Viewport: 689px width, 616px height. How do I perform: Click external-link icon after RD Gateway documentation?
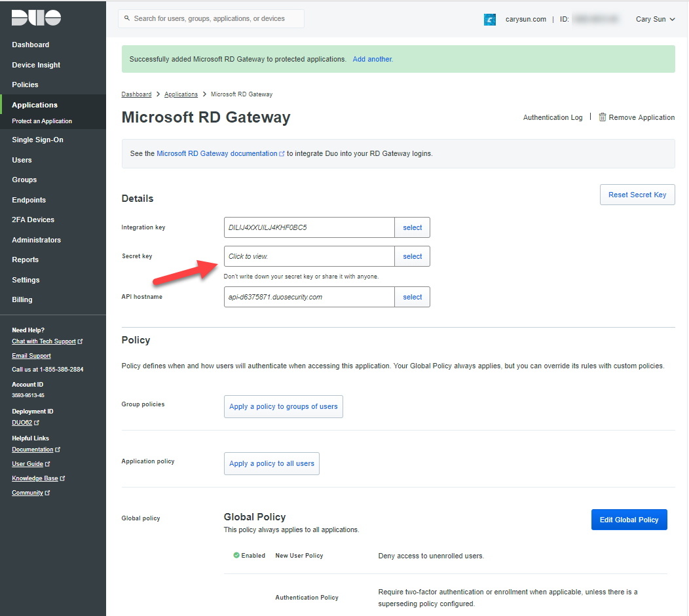click(282, 154)
